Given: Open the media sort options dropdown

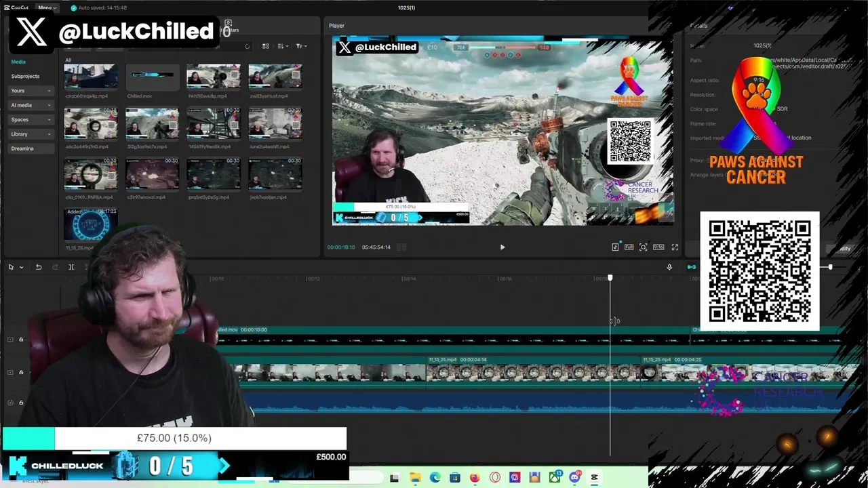Looking at the screenshot, I should (x=283, y=46).
